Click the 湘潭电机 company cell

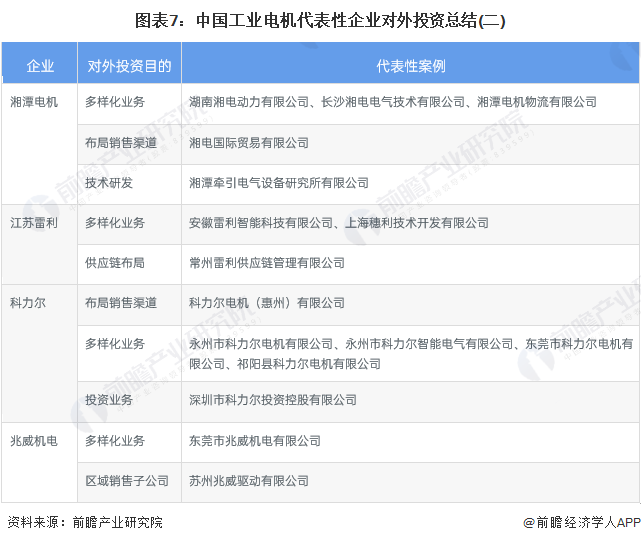[x=34, y=102]
